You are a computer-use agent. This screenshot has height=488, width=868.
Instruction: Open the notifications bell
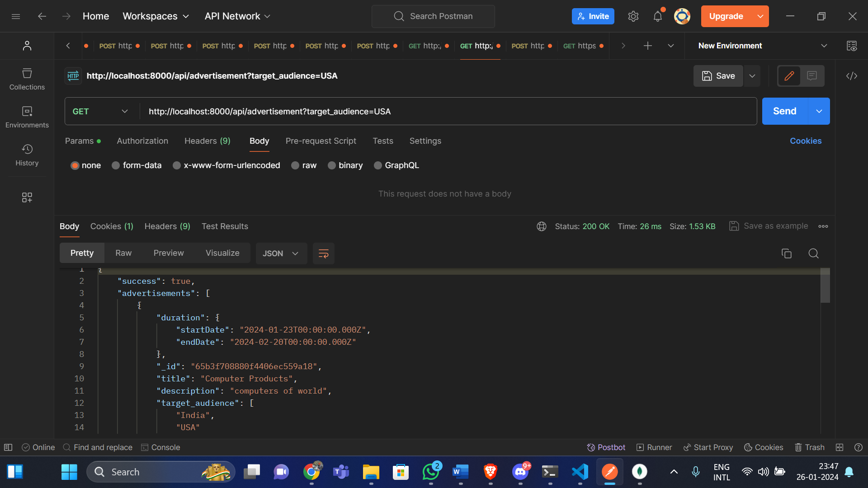(658, 16)
